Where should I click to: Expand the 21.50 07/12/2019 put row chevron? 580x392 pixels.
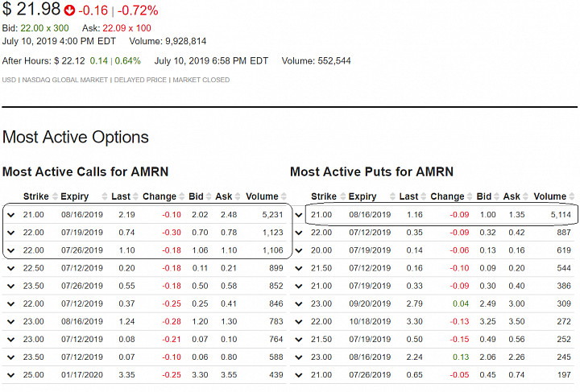click(x=299, y=268)
